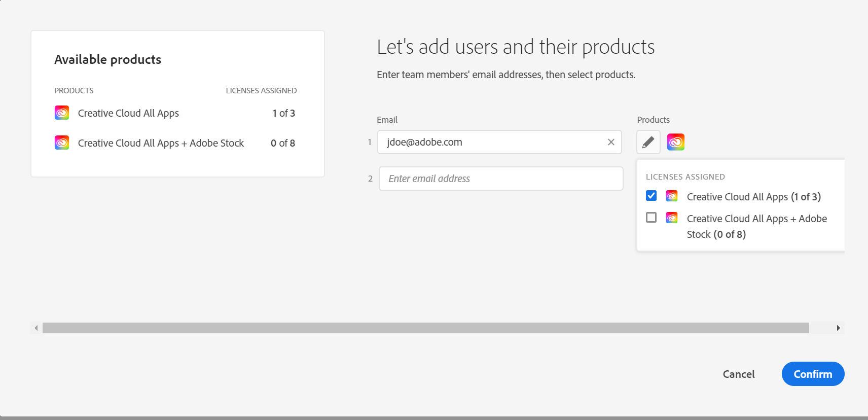The width and height of the screenshot is (868, 420).
Task: Click the 'Let's add users and their products' heading
Action: pos(516,47)
